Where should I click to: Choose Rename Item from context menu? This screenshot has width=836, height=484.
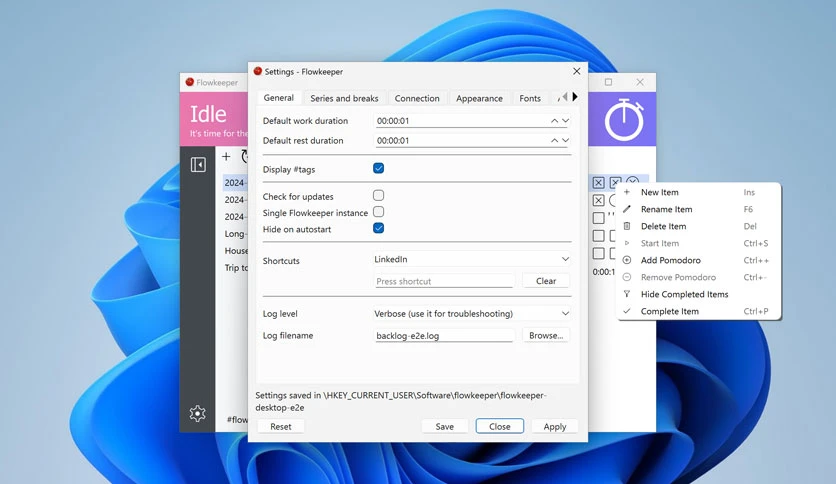(698, 209)
